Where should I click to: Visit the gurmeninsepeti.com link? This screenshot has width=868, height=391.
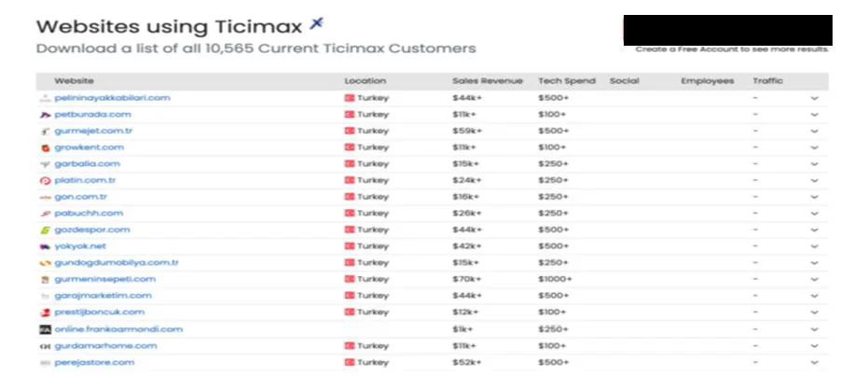(105, 279)
